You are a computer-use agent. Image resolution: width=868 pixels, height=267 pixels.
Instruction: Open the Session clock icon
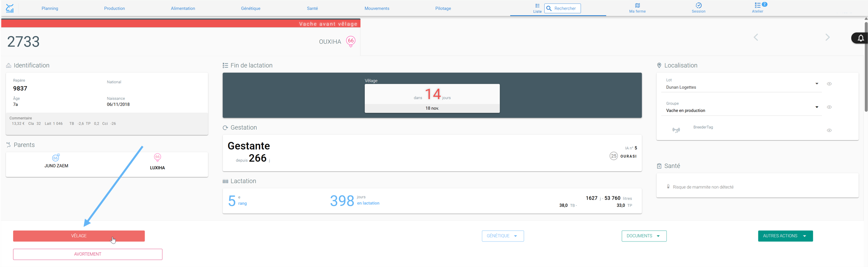coord(699,5)
